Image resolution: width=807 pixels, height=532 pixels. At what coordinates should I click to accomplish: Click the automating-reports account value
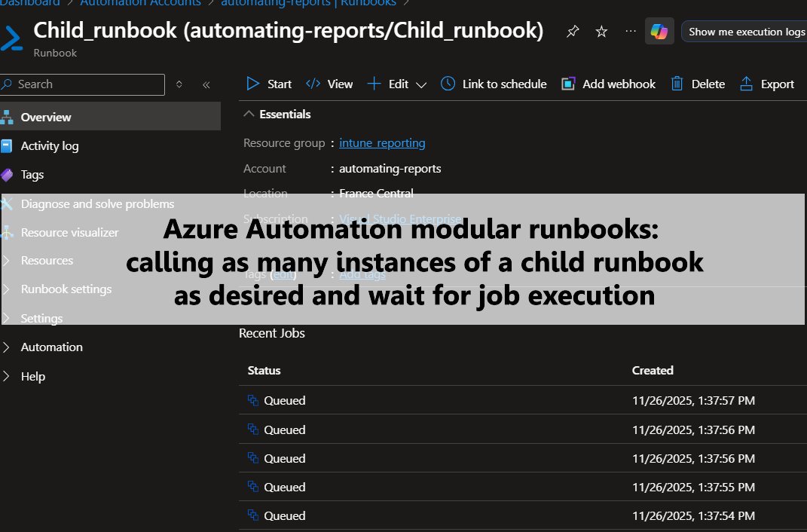[390, 169]
